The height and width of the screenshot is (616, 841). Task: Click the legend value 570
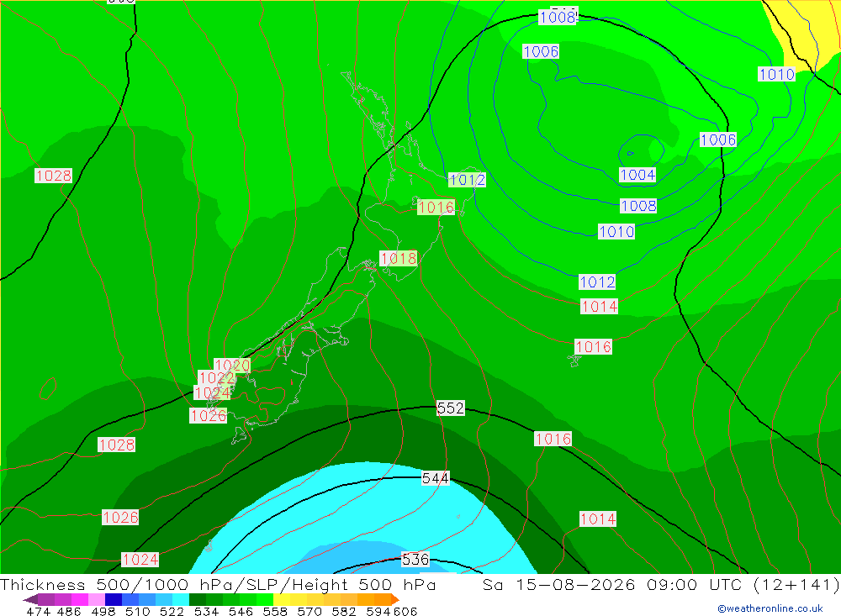pyautogui.click(x=309, y=612)
